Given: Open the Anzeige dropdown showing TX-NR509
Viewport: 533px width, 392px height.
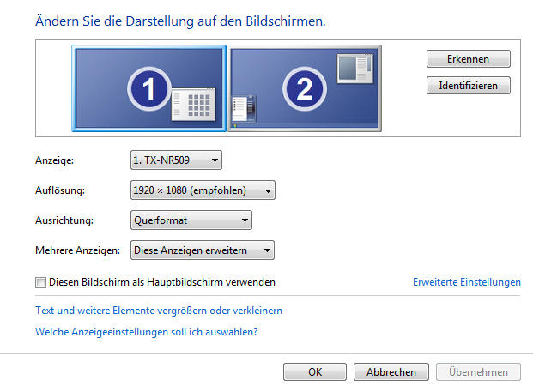Looking at the screenshot, I should coord(176,160).
